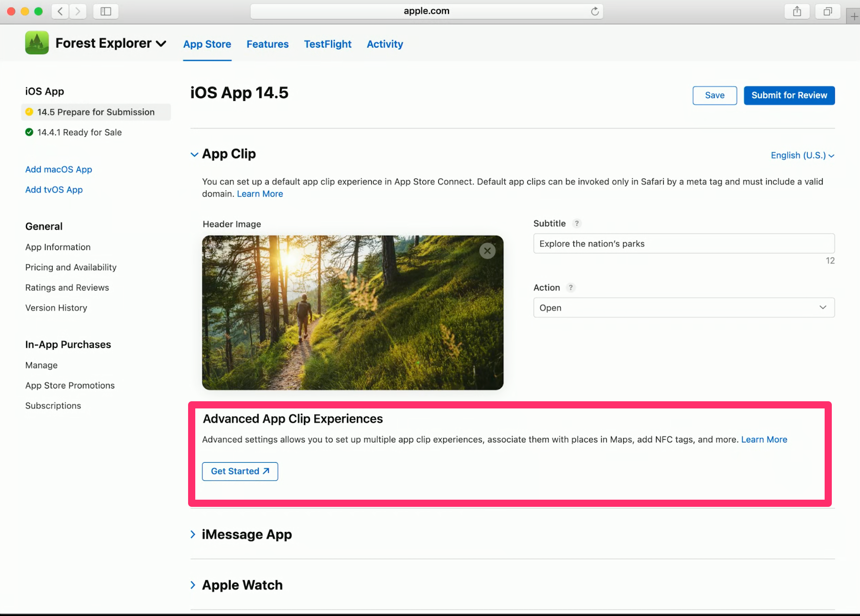Open App Information in sidebar
This screenshot has height=616, width=860.
(58, 247)
